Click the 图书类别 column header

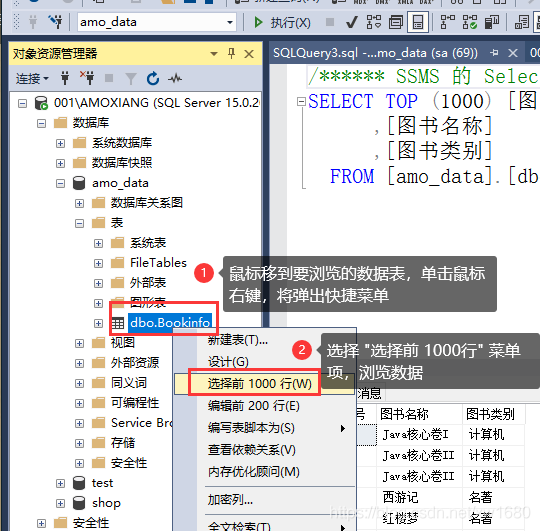click(494, 414)
